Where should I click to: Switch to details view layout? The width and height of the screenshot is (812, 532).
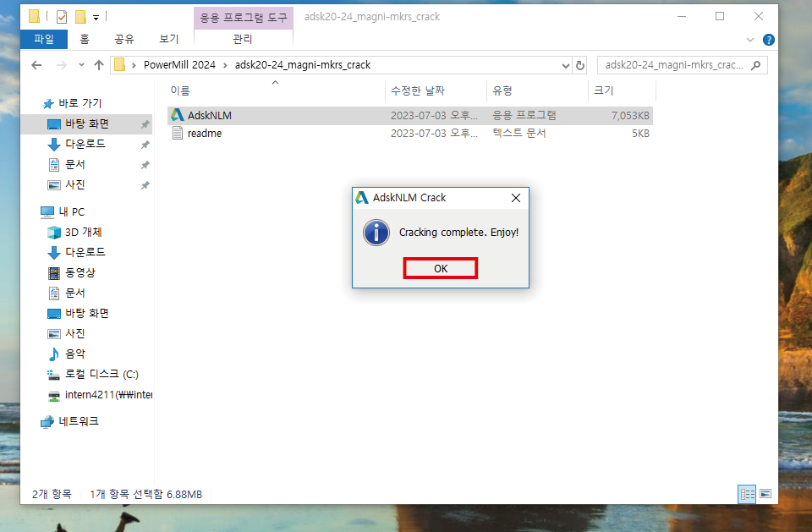(747, 494)
